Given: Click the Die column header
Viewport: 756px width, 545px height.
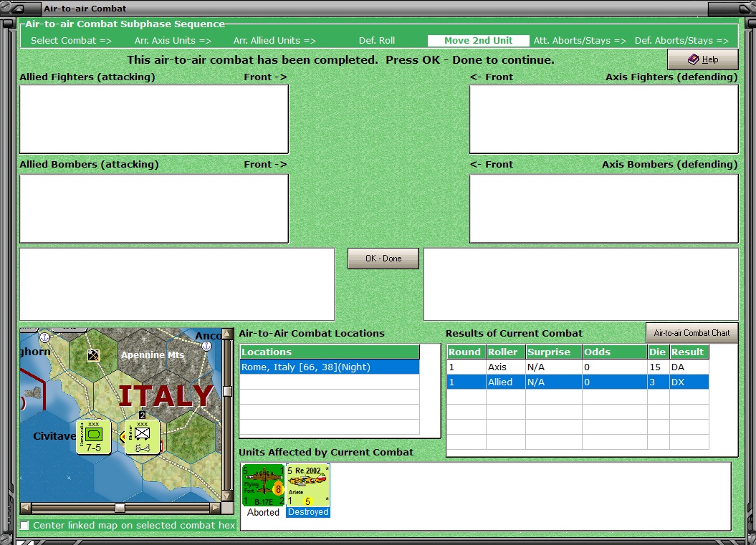Looking at the screenshot, I should point(658,352).
